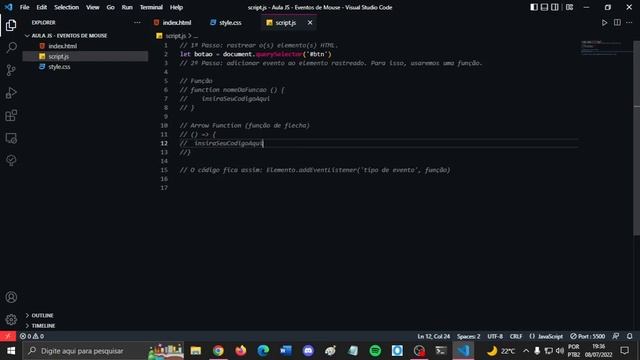Screen dimensions: 640x360
Task: Click the Run Code play icon
Action: tap(604, 23)
